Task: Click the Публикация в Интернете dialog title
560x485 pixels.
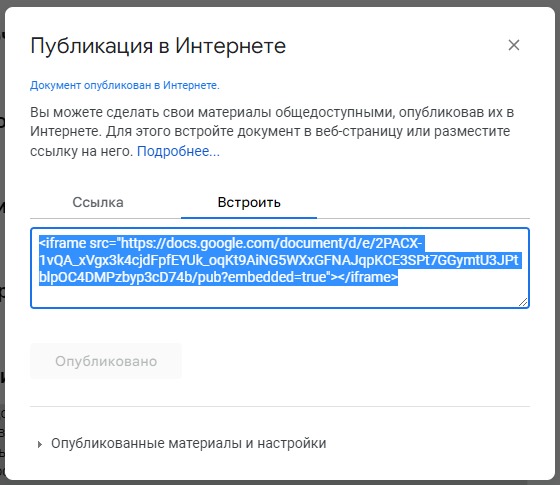Action: 158,46
